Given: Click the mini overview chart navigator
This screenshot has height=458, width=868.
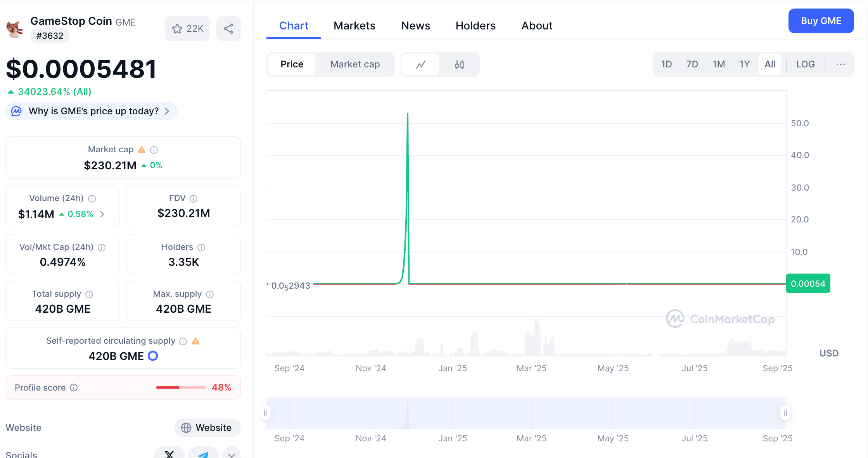Looking at the screenshot, I should pyautogui.click(x=526, y=413).
